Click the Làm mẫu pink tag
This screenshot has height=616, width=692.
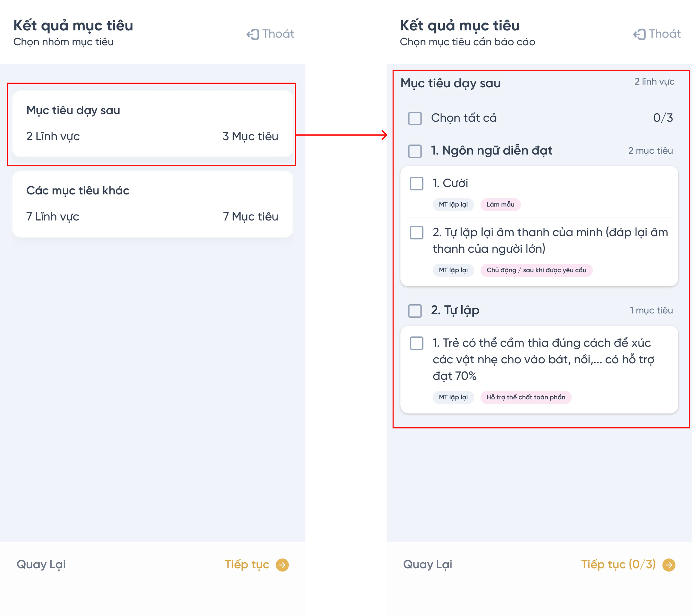pos(500,204)
